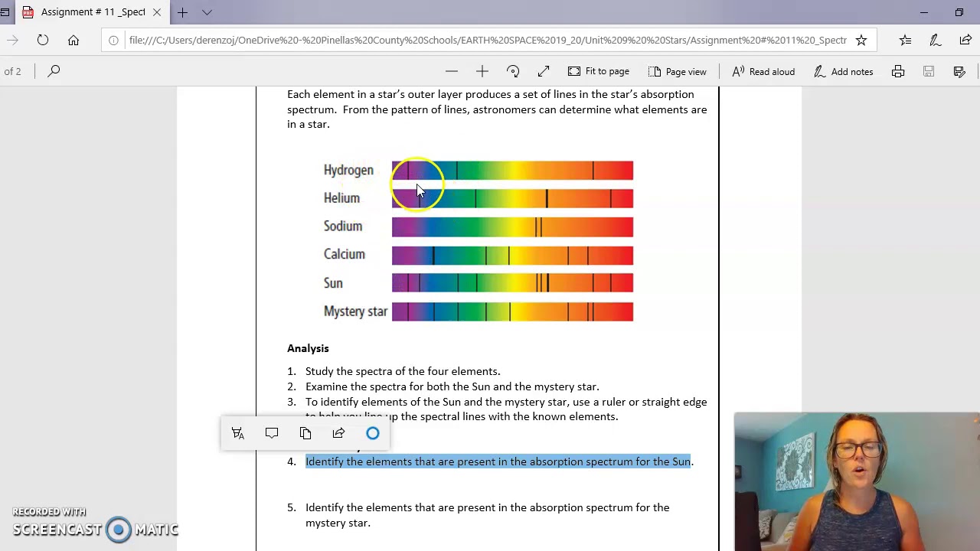Click the tabs set aside icon
Viewport: 980px width, 551px height.
click(x=5, y=12)
